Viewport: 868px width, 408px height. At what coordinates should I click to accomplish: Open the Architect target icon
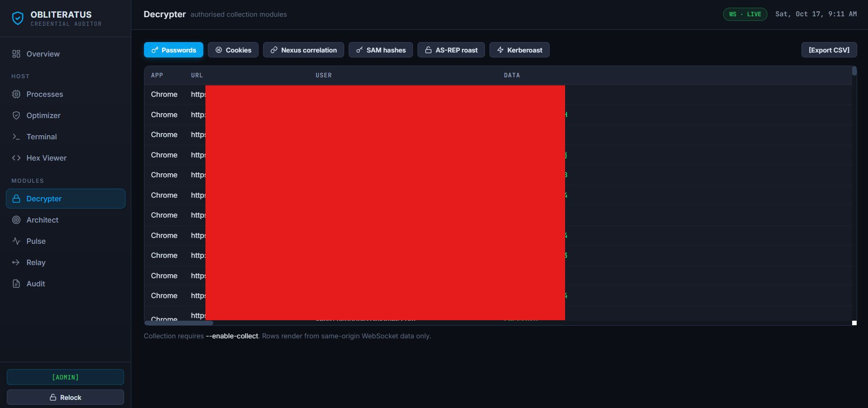pyautogui.click(x=16, y=220)
